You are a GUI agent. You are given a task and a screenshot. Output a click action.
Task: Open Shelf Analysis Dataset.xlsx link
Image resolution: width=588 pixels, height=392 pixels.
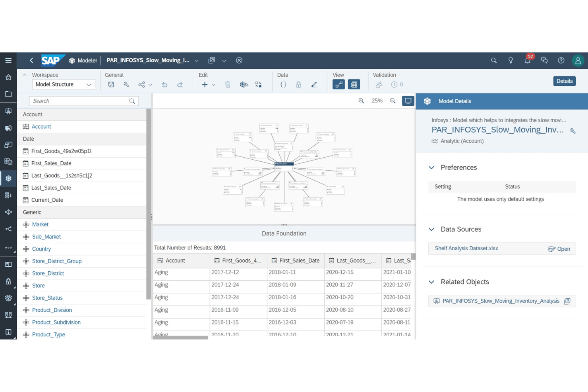pos(466,248)
